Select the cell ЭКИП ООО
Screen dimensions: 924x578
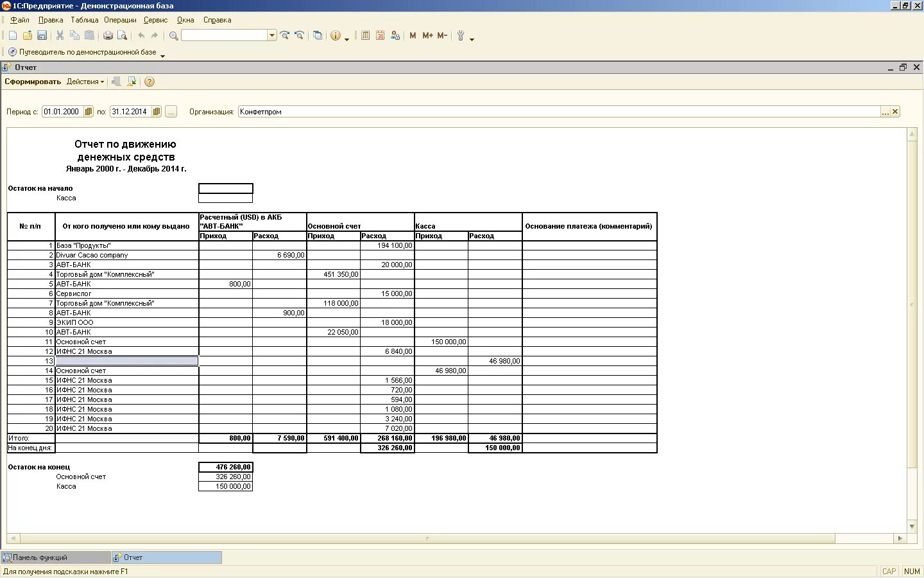(127, 322)
